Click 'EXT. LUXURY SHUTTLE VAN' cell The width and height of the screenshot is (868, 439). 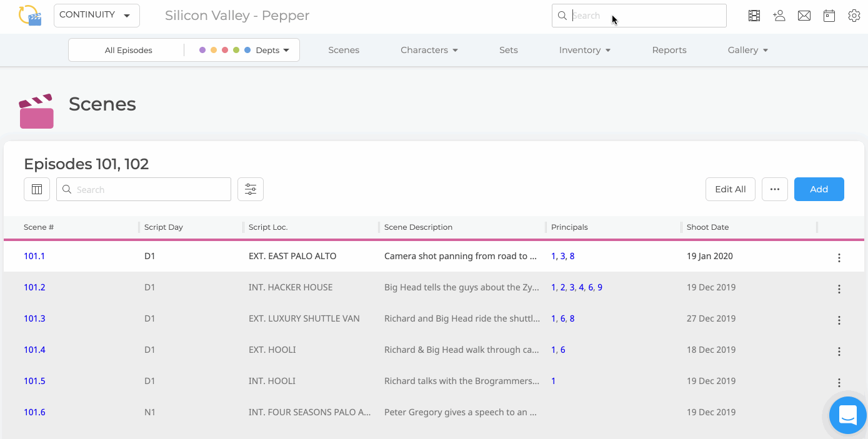[x=304, y=318]
